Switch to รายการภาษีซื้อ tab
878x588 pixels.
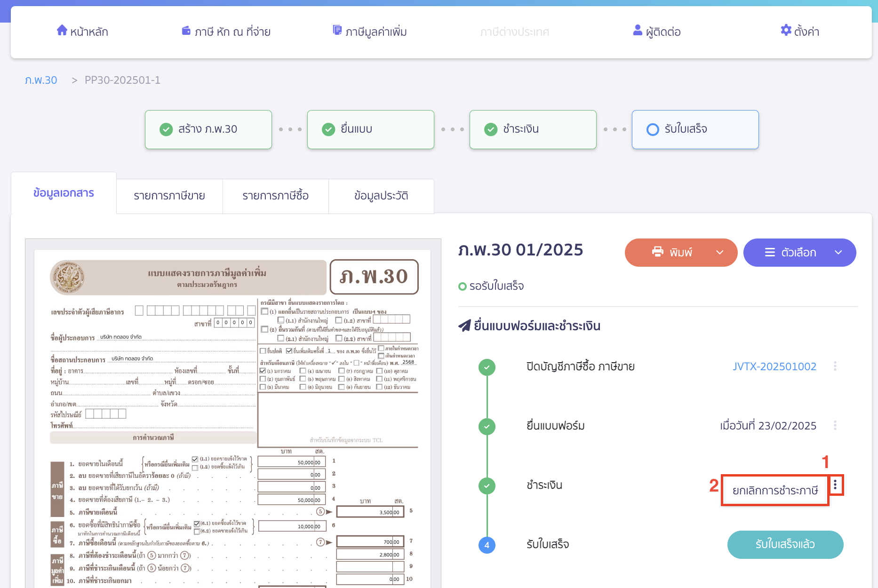pyautogui.click(x=276, y=196)
